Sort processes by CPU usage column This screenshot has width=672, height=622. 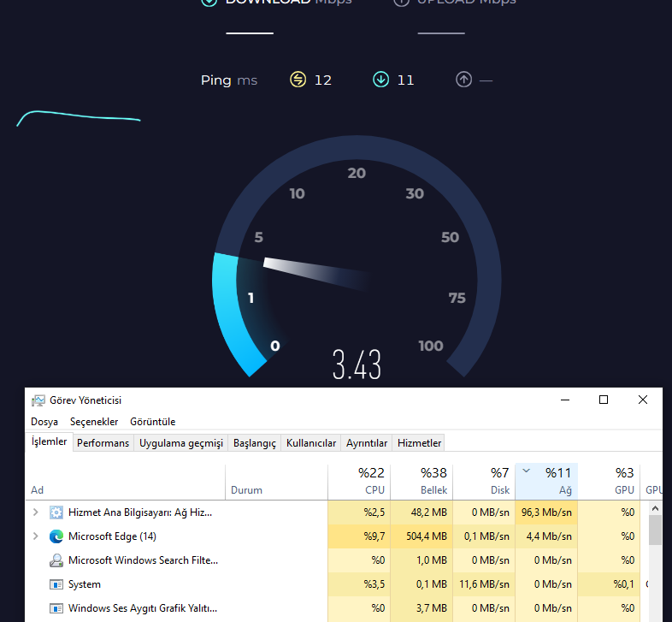point(359,482)
